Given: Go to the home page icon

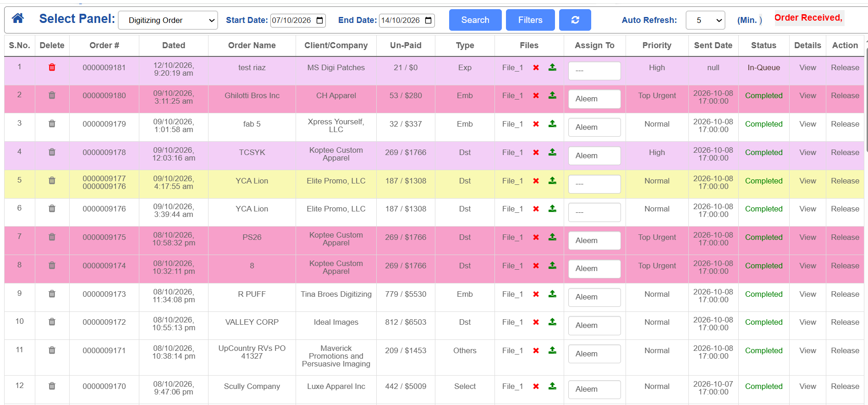Looking at the screenshot, I should pyautogui.click(x=18, y=18).
